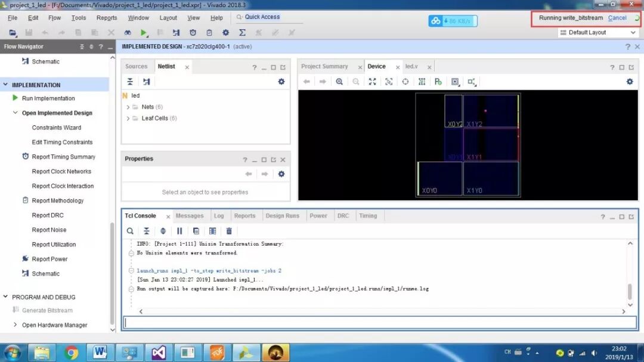
Task: Click the Tcl Console vertical scrollbar thumb
Action: (630, 291)
